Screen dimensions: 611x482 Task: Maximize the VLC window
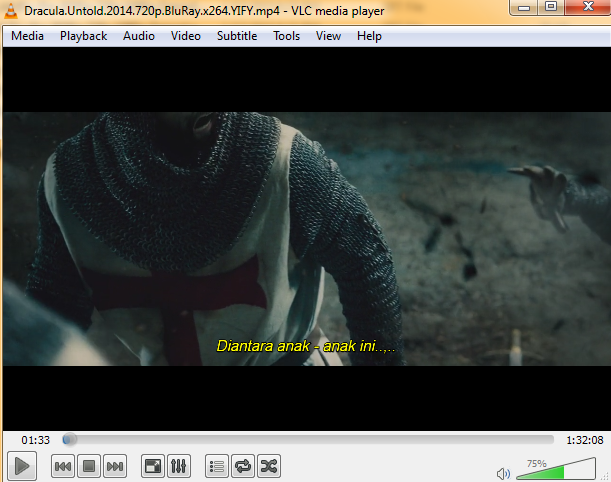coord(551,7)
